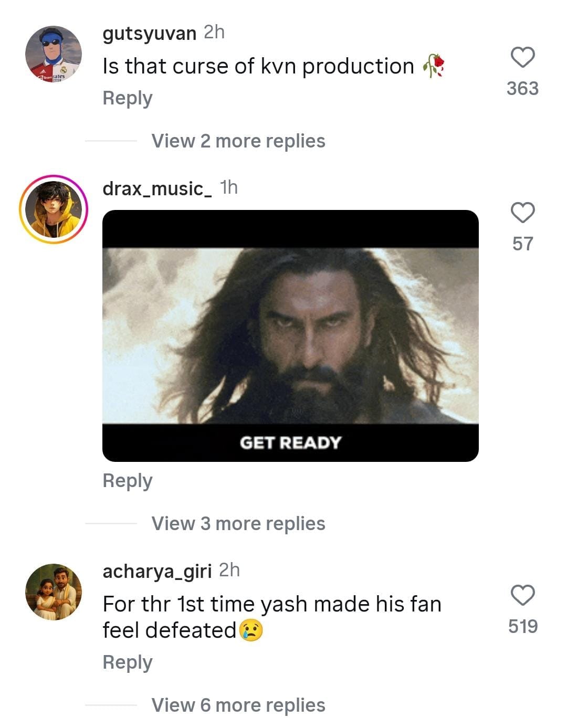Open drax_music_'s story avatar
The image size is (567, 728).
[54, 209]
